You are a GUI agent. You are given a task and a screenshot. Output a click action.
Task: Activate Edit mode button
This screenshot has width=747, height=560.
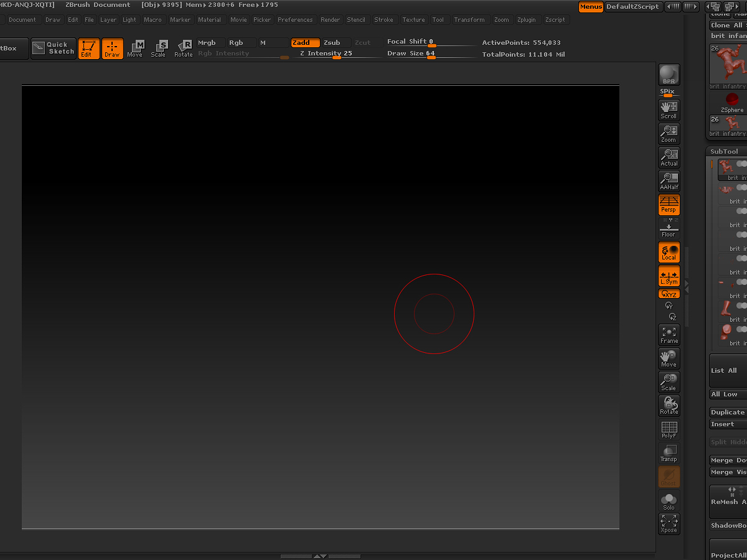(x=89, y=49)
